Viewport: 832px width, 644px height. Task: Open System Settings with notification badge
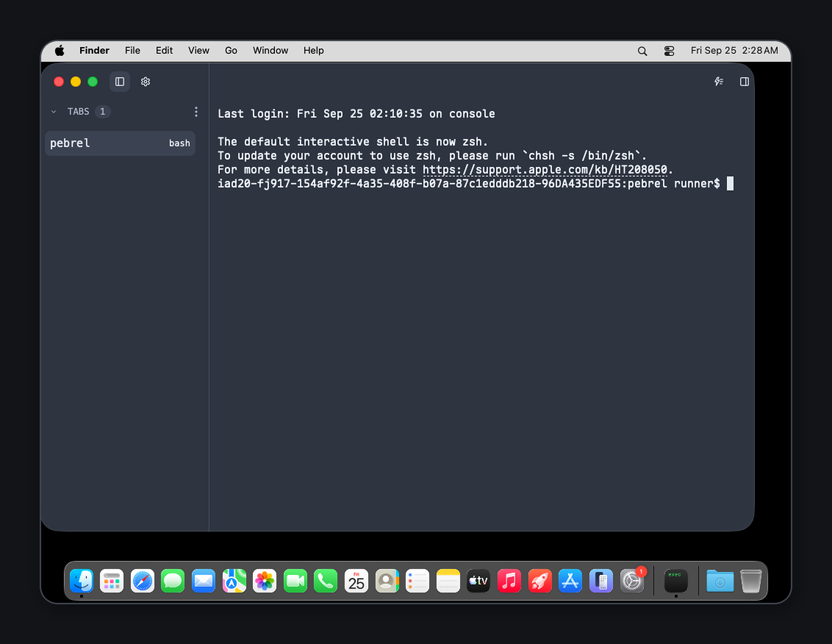point(632,581)
